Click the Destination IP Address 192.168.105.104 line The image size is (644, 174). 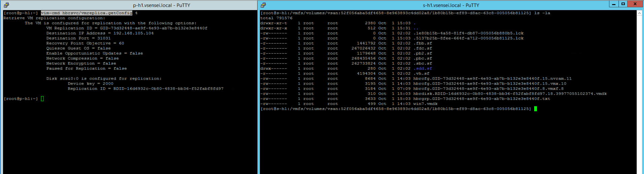(x=100, y=33)
